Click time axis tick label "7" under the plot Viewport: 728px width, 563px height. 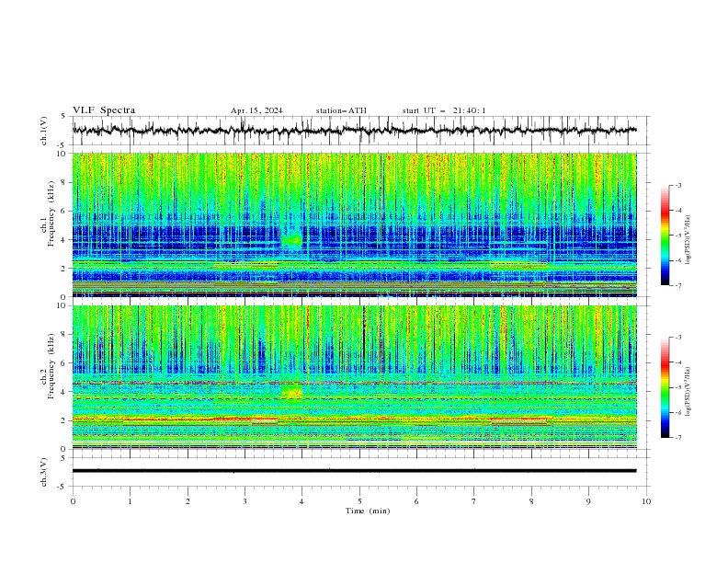click(x=474, y=501)
